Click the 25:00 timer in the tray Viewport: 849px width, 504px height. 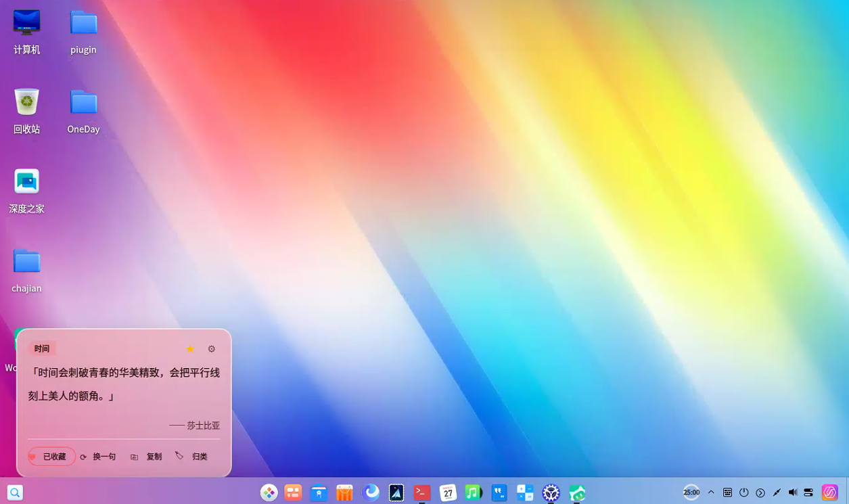(691, 492)
